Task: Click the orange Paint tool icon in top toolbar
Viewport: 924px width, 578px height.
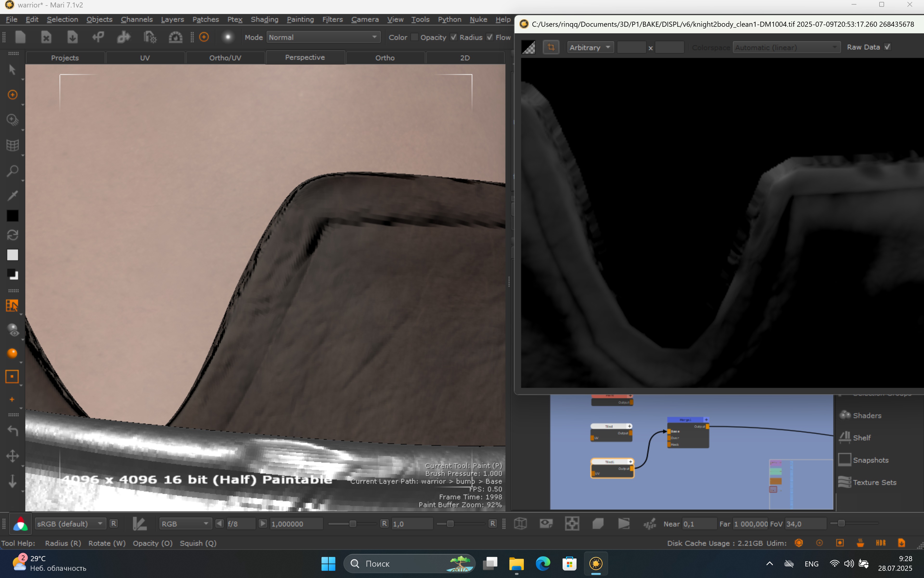Action: point(204,37)
